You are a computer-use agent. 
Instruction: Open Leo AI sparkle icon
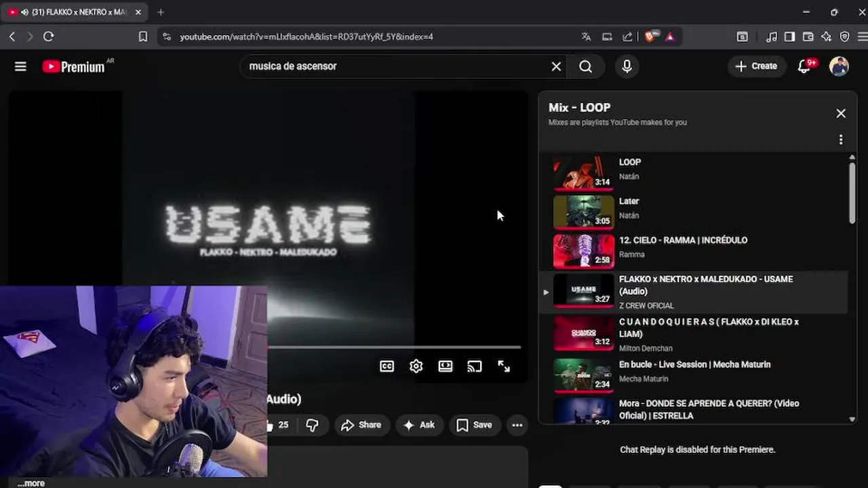click(826, 37)
